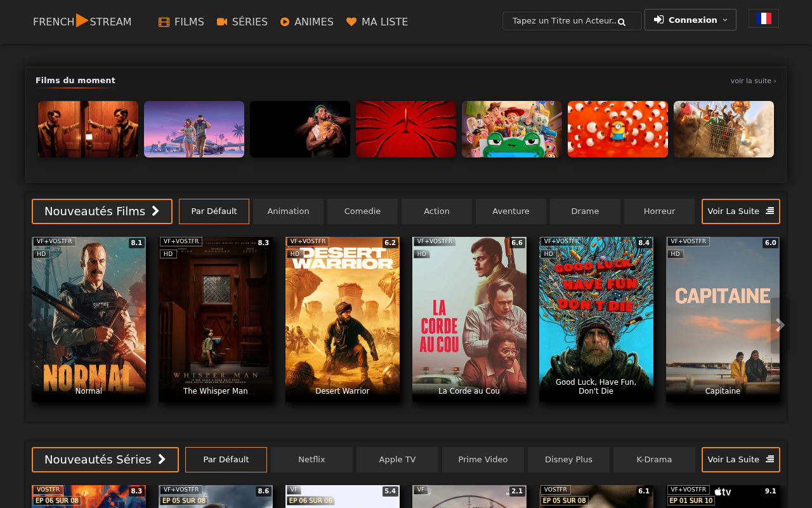The height and width of the screenshot is (508, 812).
Task: Click the French Stream logo
Action: [82, 21]
